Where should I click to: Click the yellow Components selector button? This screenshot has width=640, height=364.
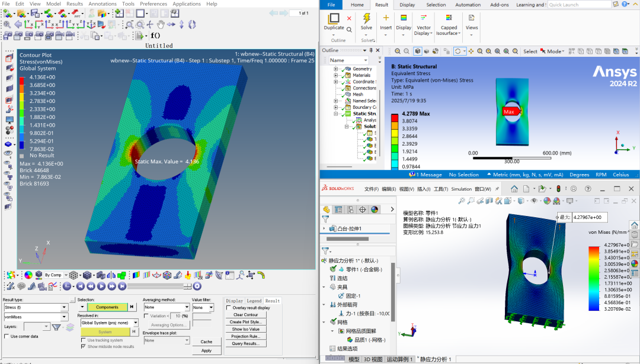coord(107,307)
